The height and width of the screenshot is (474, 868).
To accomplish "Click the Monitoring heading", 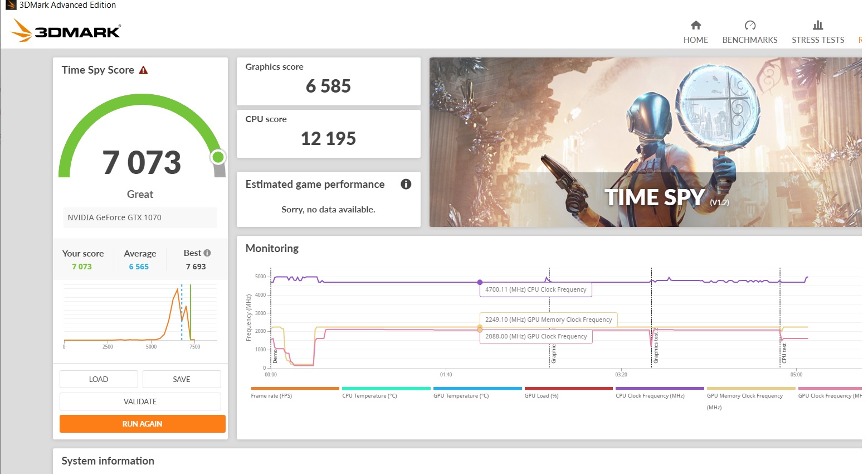I will tap(272, 249).
